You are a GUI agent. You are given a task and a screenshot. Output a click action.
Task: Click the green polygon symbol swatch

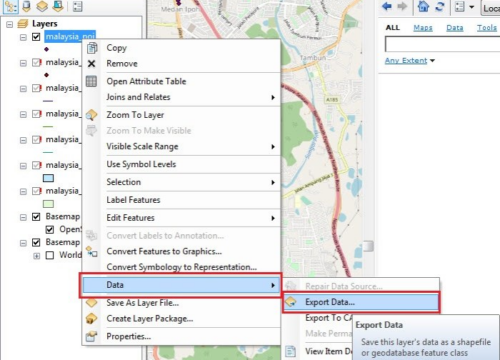pyautogui.click(x=48, y=204)
